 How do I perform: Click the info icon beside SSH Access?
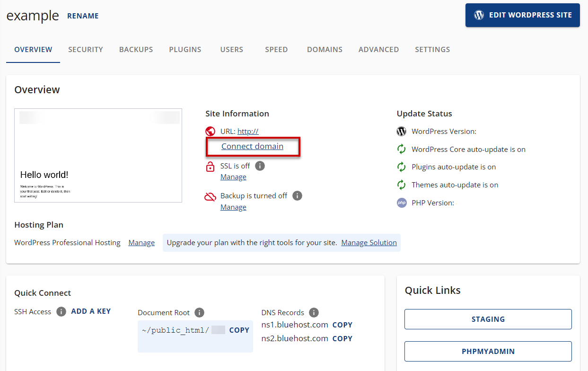(61, 311)
